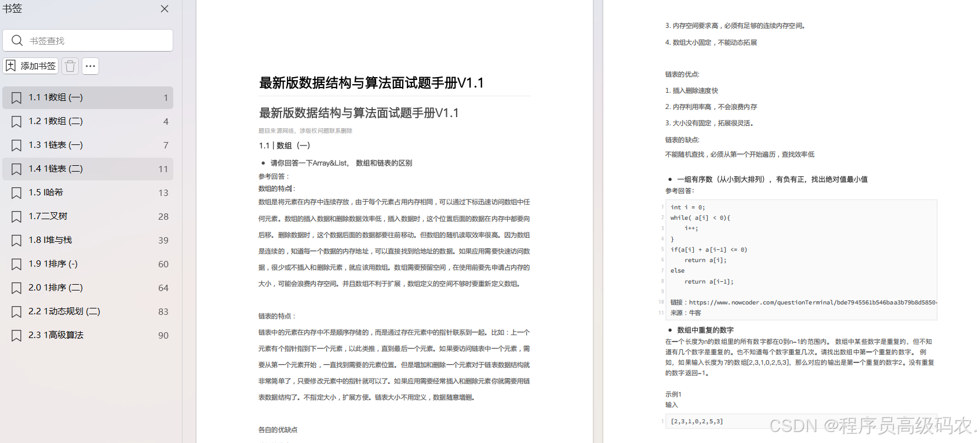
Task: Open bookmark 1.4 1链表 (二)
Action: coord(88,169)
